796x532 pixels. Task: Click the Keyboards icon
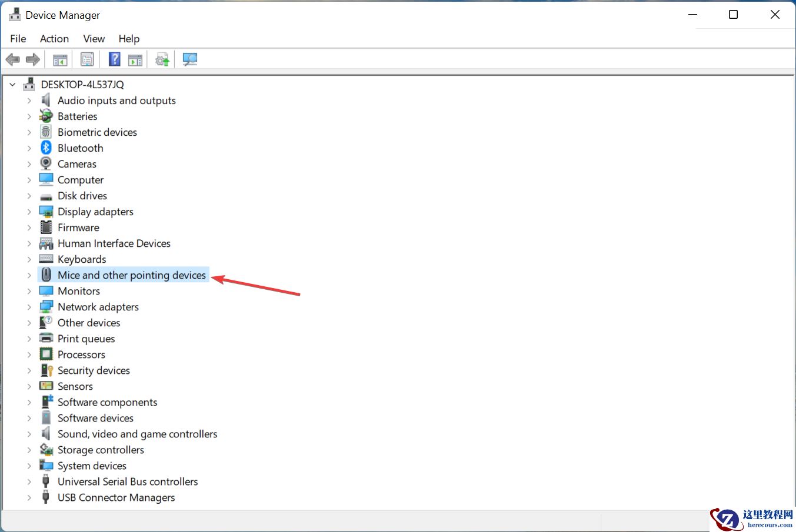click(x=46, y=259)
